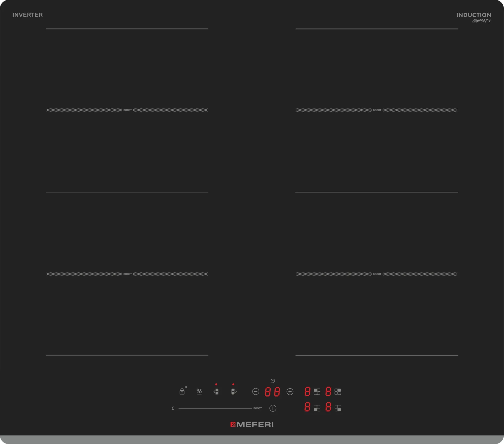The height and width of the screenshot is (444, 504).
Task: Tap the power slider bar midpoint
Action: (x=215, y=408)
